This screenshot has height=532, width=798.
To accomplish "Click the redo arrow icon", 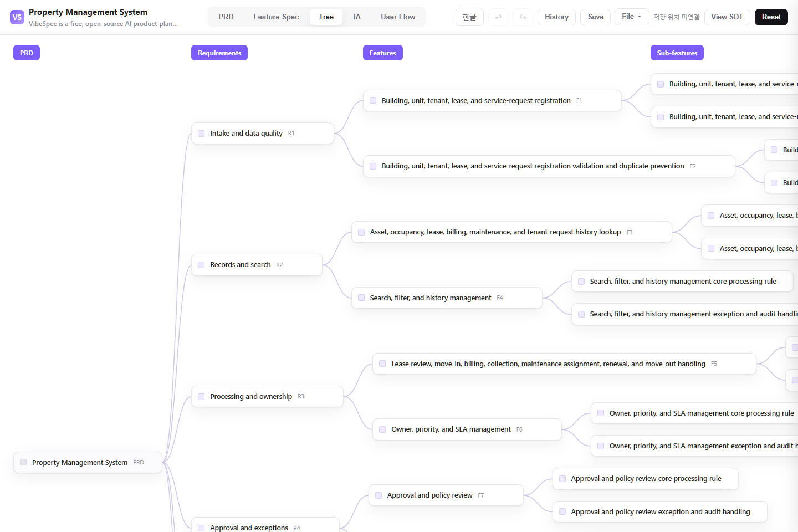I will 523,17.
